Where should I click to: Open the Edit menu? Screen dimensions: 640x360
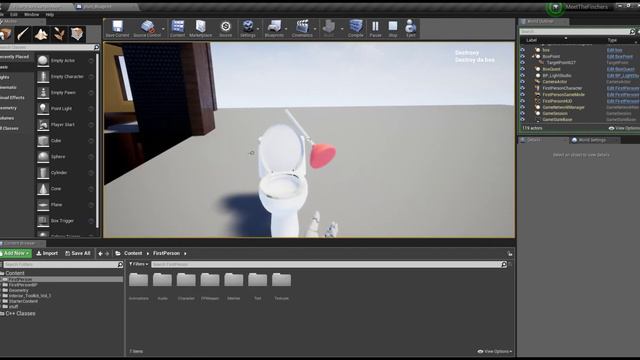[14, 14]
